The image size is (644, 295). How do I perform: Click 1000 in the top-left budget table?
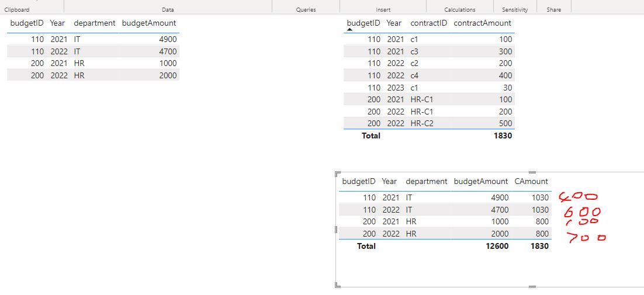[x=168, y=63]
